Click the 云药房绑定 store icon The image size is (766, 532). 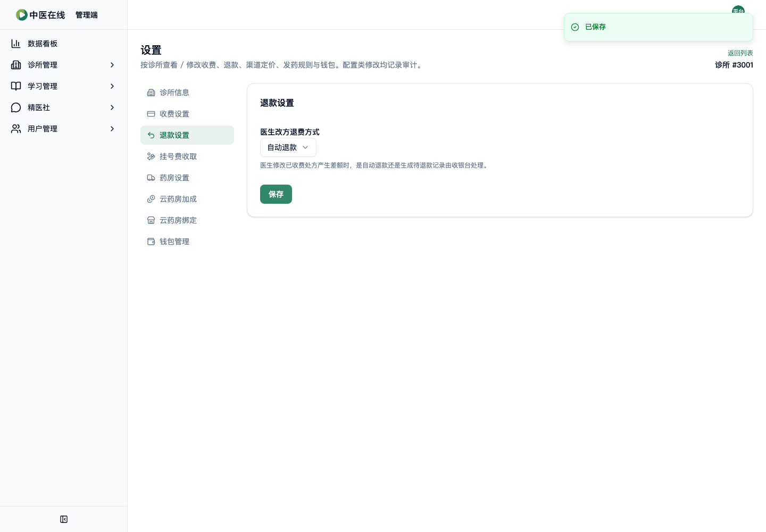pos(151,220)
